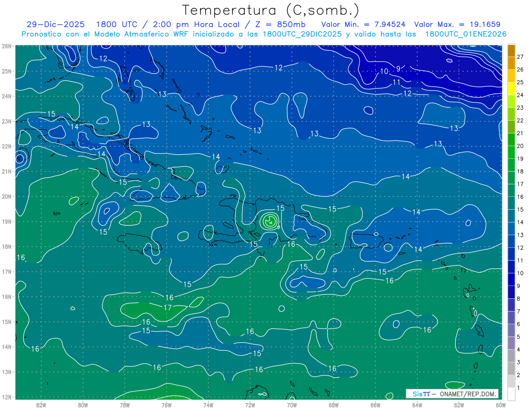Click latitude axis label 13N
This screenshot has width=532, height=411.
[x=7, y=372]
